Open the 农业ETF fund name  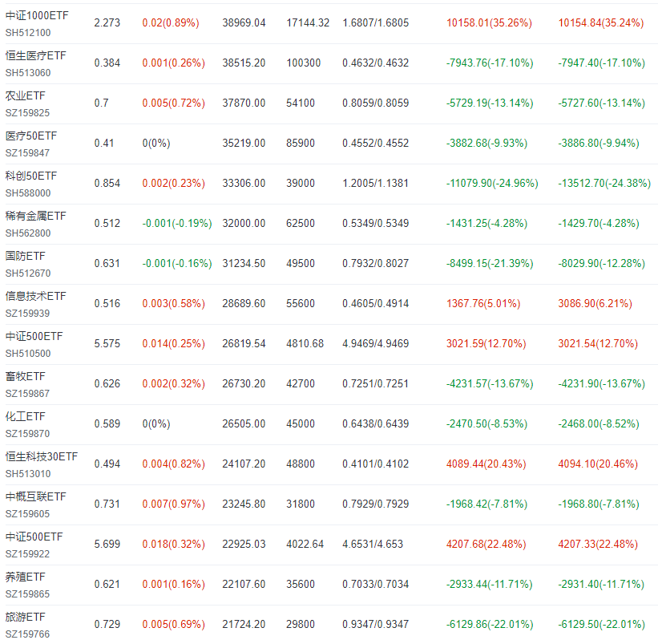(25, 95)
